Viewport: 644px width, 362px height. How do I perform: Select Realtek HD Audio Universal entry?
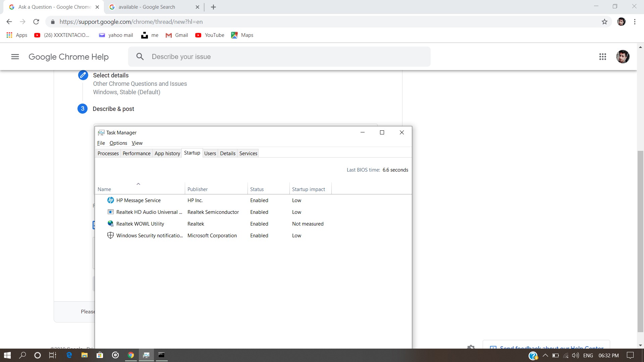[x=253, y=212]
